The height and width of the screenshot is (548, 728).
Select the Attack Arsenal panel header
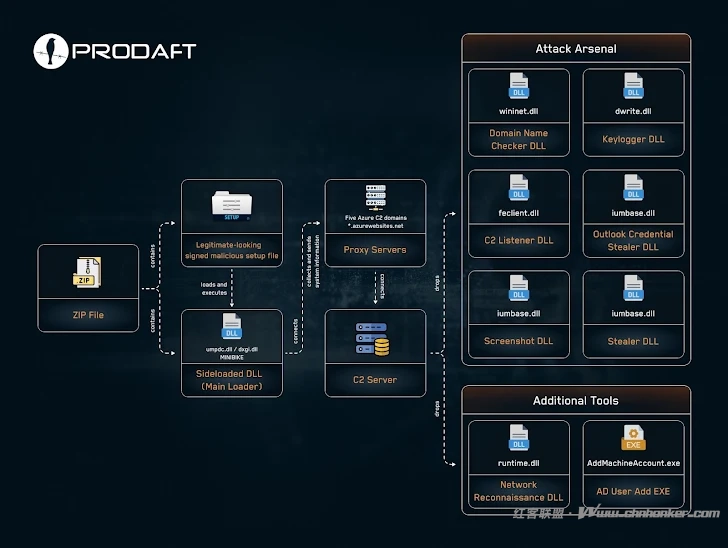(x=576, y=49)
